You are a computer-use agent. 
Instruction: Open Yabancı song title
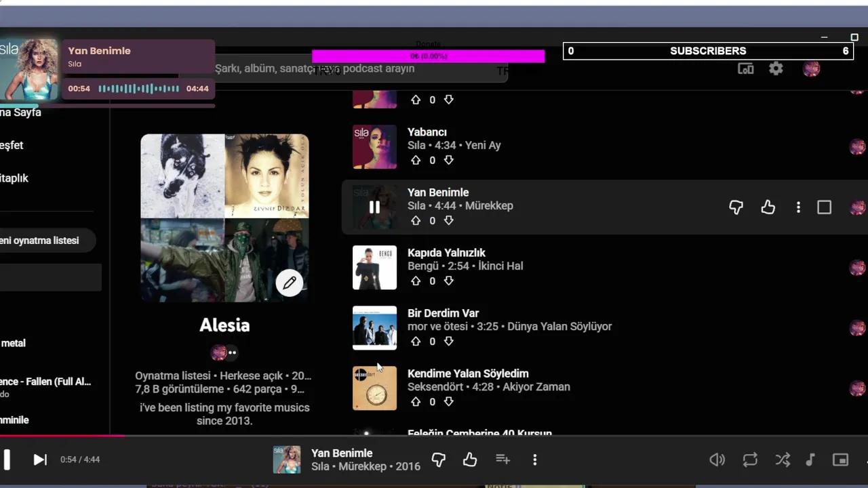(427, 132)
